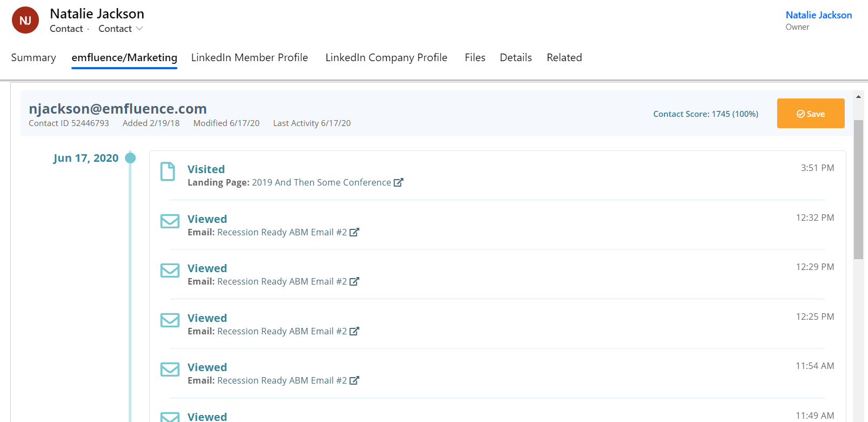Click the scrollbar up arrow
This screenshot has width=868, height=422.
click(x=858, y=97)
